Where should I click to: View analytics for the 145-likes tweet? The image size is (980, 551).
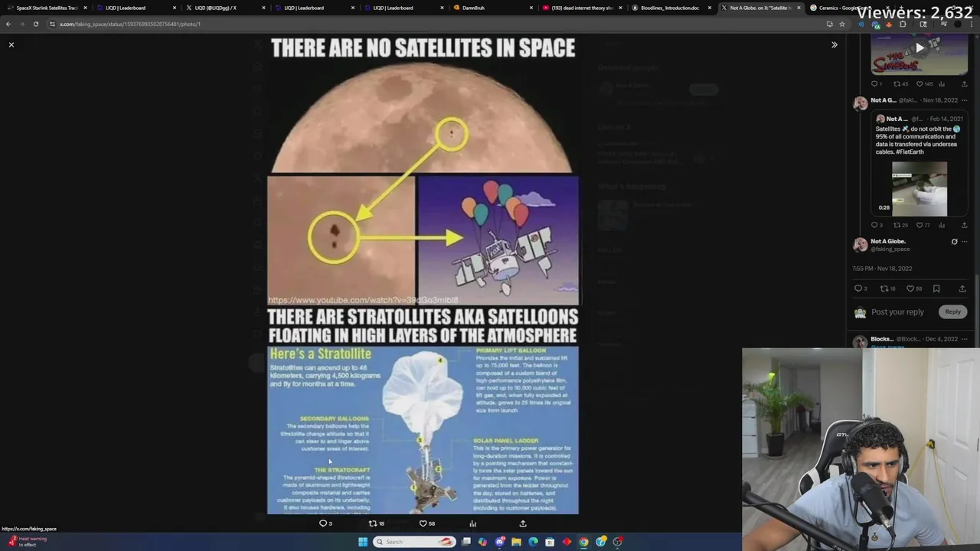coord(942,84)
